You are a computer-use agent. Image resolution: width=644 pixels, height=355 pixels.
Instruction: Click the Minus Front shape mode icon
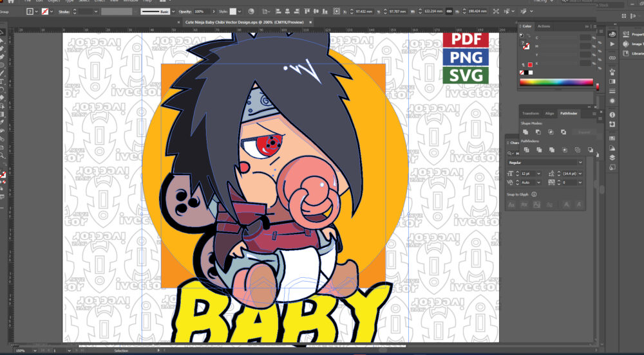pyautogui.click(x=538, y=132)
